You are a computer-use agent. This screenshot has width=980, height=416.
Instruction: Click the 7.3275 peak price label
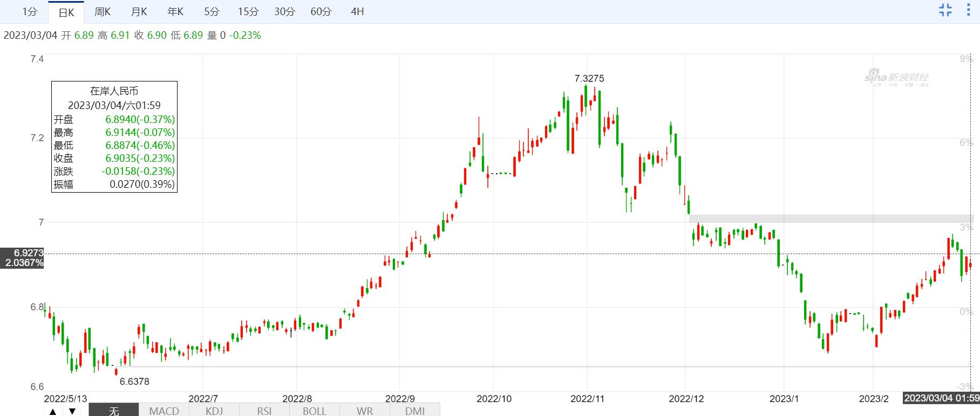[x=589, y=78]
